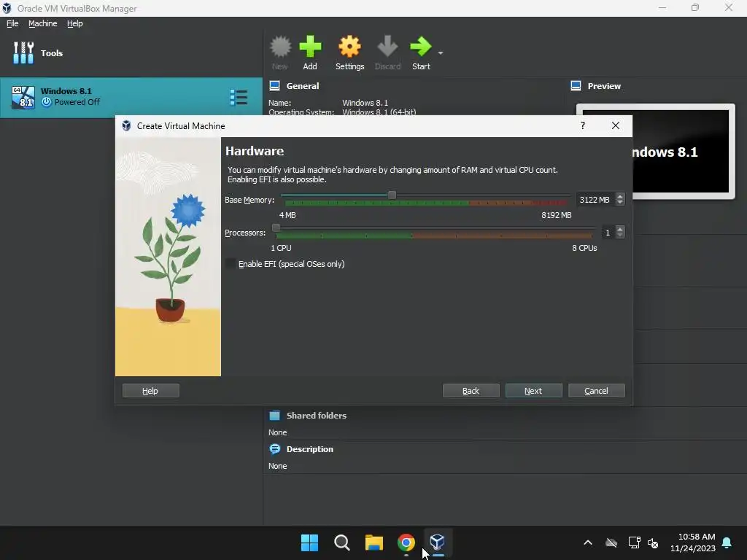Viewport: 747px width, 560px height.
Task: Cancel the Create Virtual Machine wizard
Action: 597,391
